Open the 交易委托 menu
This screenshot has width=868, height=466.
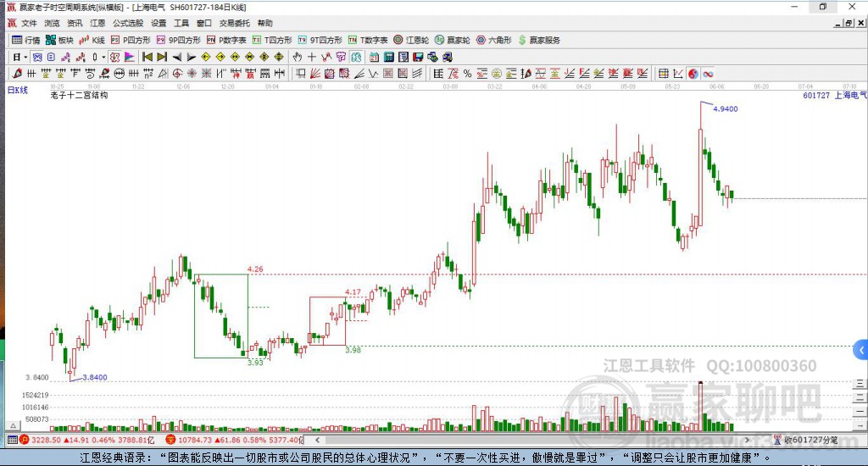point(234,23)
